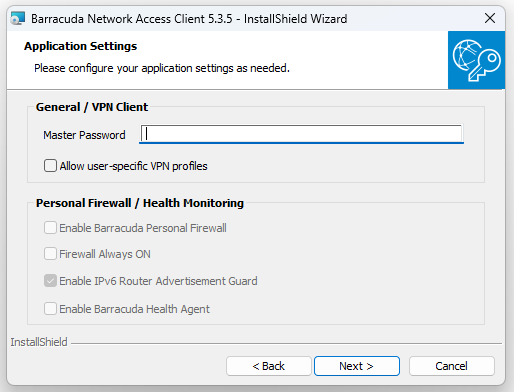Toggle Enable Barracuda Personal Firewall checkbox

click(50, 228)
